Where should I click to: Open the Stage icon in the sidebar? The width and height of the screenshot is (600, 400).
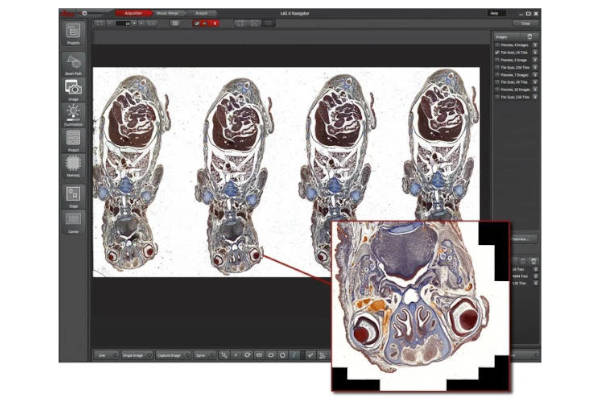[74, 190]
